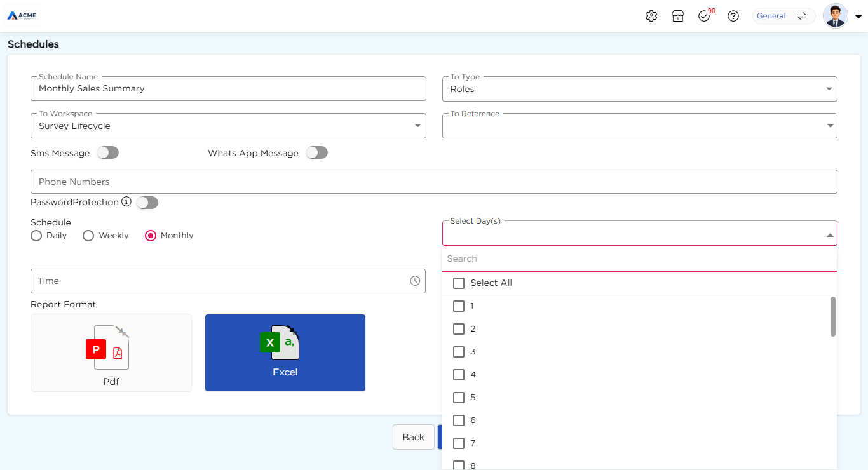Collapse the Select Day(s) dropdown
Image resolution: width=868 pixels, height=470 pixels.
coord(829,235)
